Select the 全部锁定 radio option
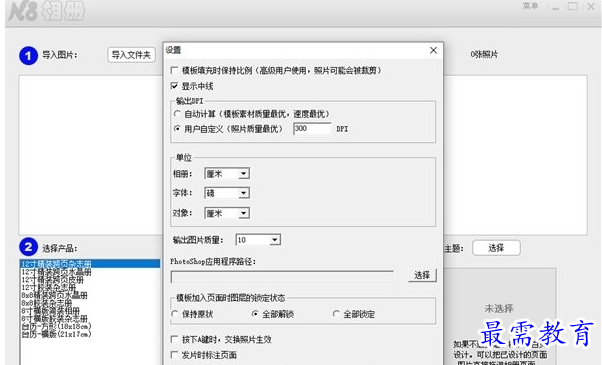 [x=336, y=314]
